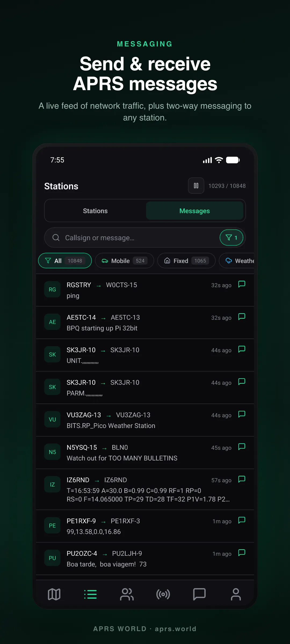Open chat icon for VU3ZAG-13 message

click(x=242, y=414)
